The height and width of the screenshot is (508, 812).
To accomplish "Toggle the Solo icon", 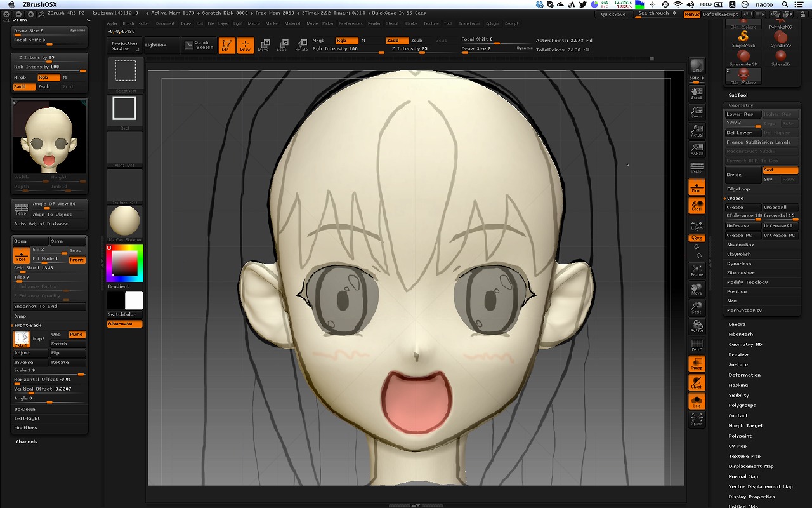I will click(697, 401).
